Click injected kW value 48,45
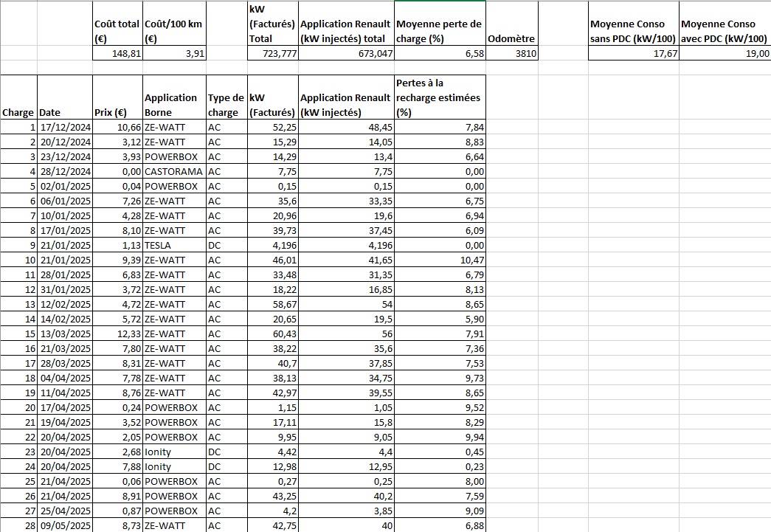The height and width of the screenshot is (532, 771). [x=346, y=127]
